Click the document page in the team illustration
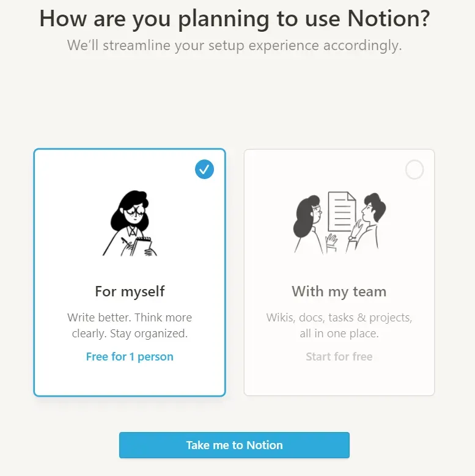 pyautogui.click(x=342, y=211)
